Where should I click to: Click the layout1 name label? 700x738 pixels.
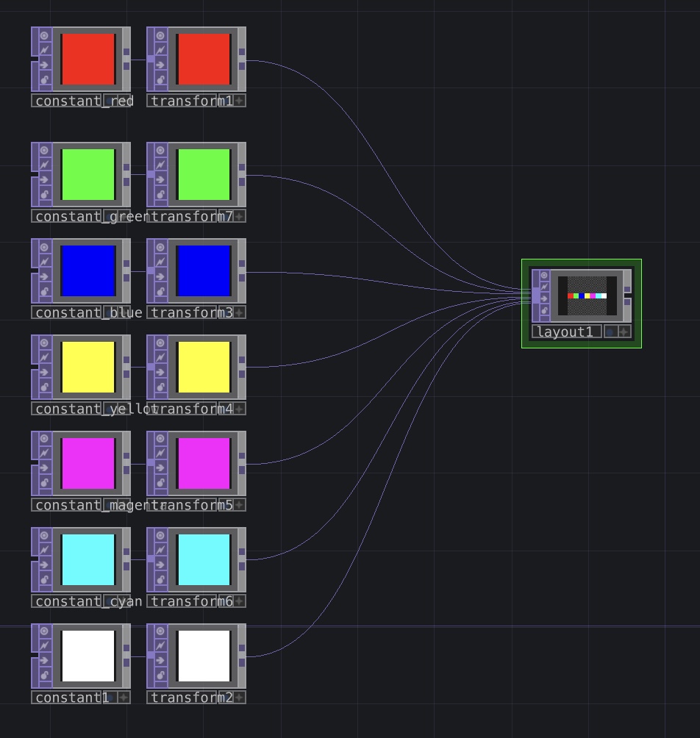[567, 332]
